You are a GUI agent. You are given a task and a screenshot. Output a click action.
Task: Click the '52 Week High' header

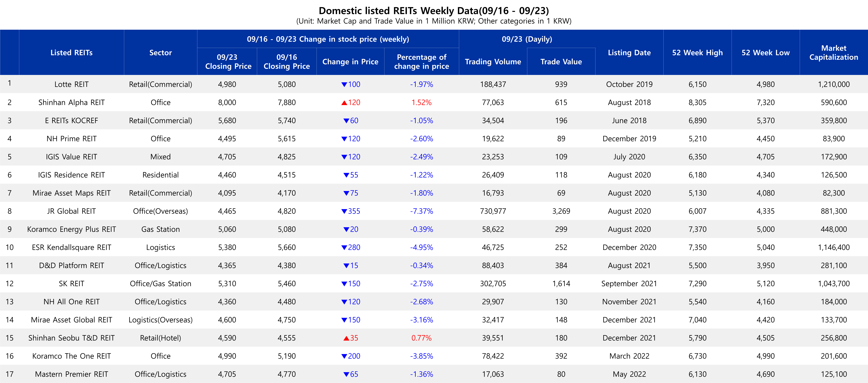click(x=697, y=53)
